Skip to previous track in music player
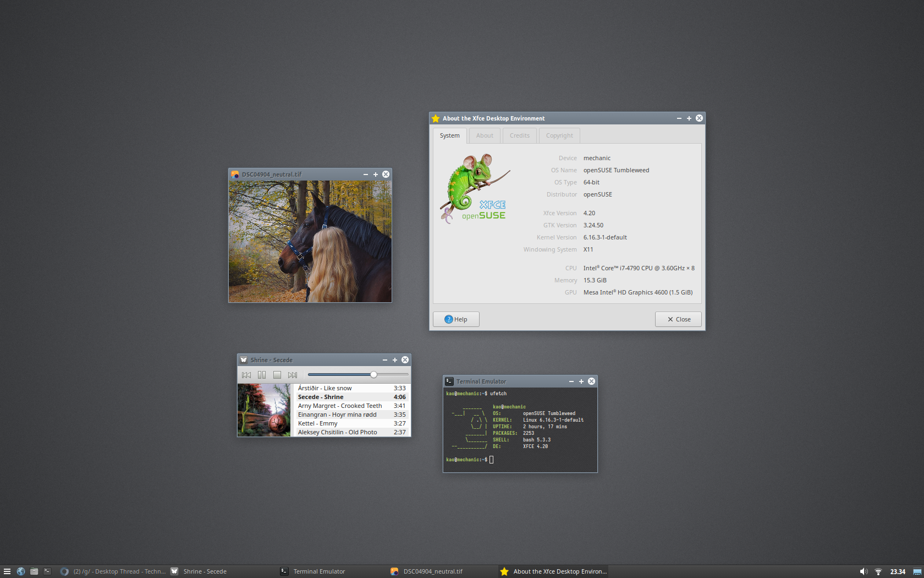 pyautogui.click(x=246, y=375)
